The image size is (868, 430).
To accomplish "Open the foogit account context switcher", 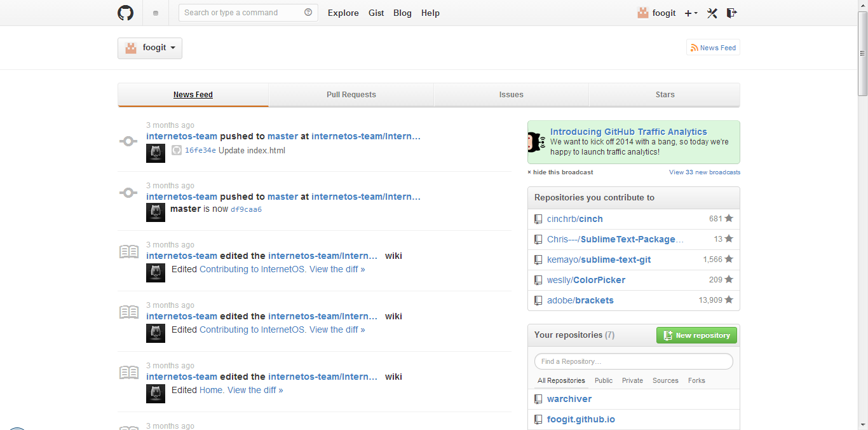I will point(150,48).
